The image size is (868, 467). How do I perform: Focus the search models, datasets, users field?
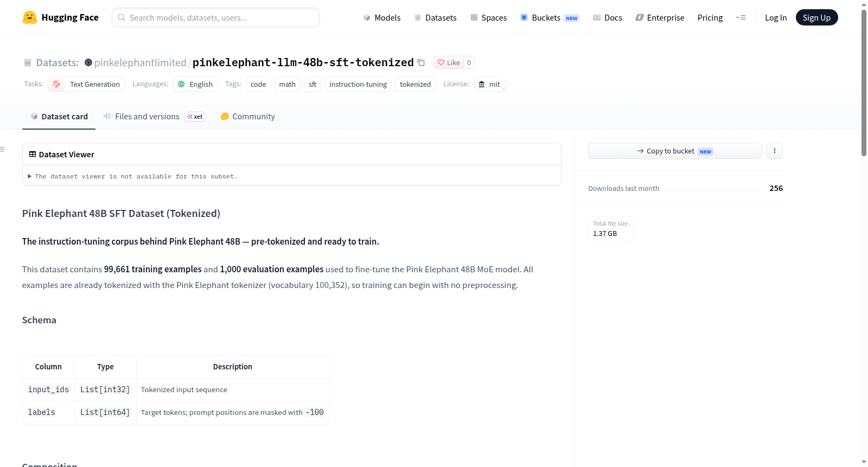pos(216,17)
